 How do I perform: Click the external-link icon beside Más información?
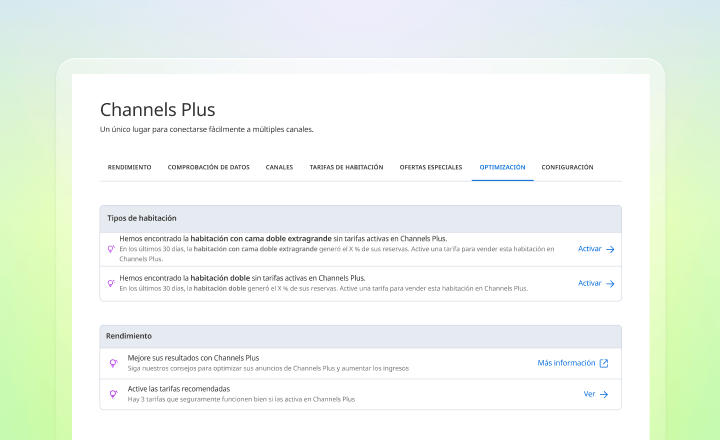point(604,363)
